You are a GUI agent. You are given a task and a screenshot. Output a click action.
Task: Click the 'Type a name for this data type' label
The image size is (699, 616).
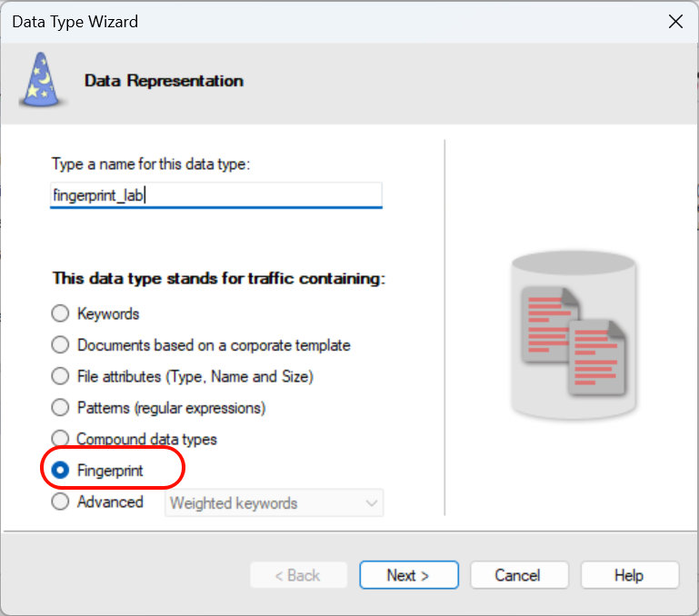150,164
